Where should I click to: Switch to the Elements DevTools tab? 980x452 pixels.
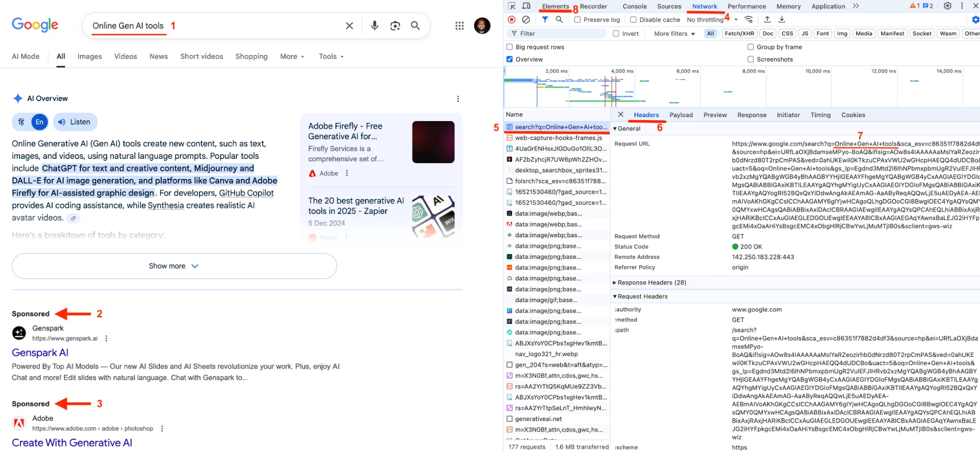pyautogui.click(x=555, y=6)
